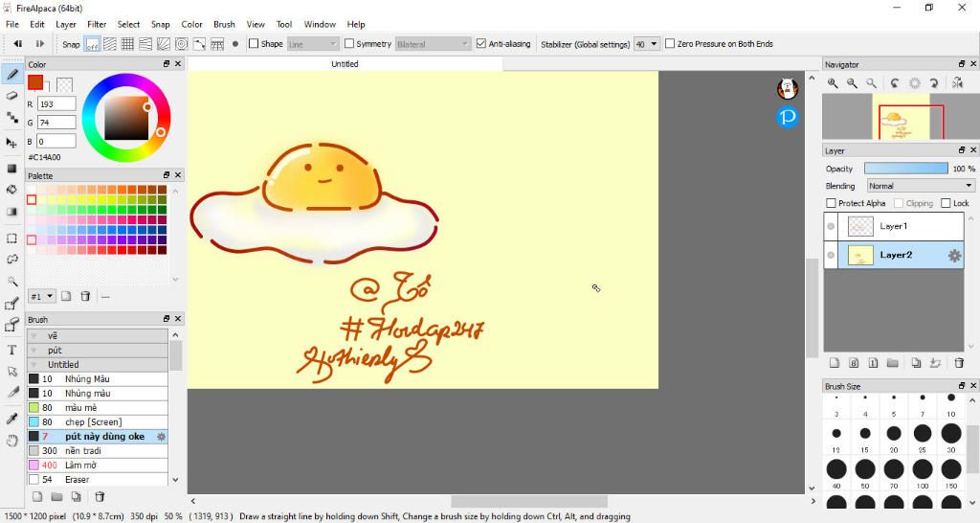Toggle visibility of Layer1
This screenshot has width=980, height=523.
tap(831, 226)
